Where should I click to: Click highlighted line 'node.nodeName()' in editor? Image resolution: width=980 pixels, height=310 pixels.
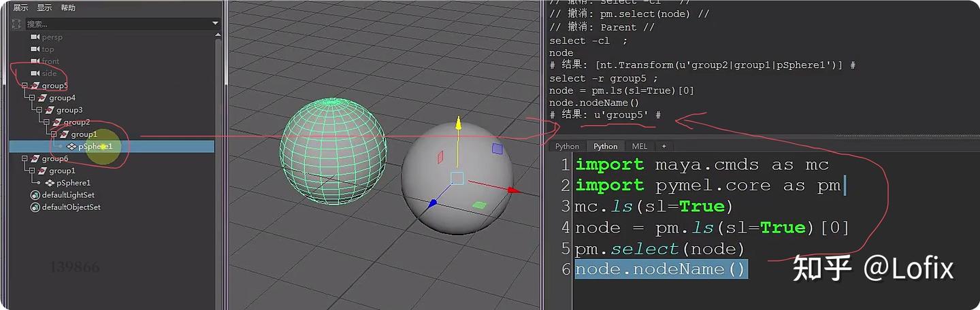click(661, 269)
